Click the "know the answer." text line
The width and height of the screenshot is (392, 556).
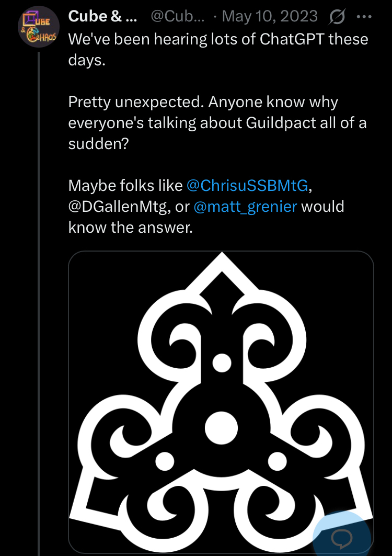pyautogui.click(x=131, y=228)
